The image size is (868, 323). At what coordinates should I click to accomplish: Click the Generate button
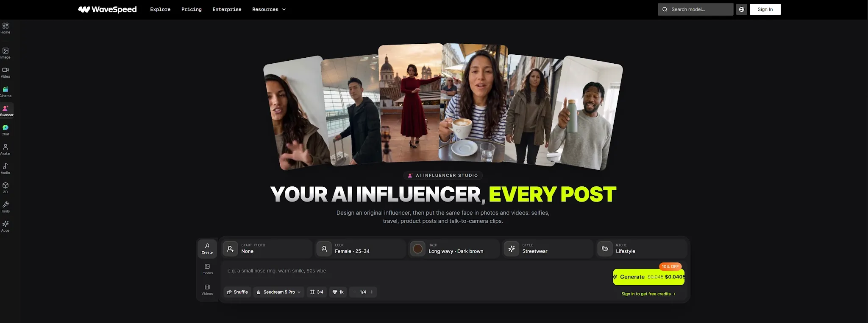pos(648,277)
